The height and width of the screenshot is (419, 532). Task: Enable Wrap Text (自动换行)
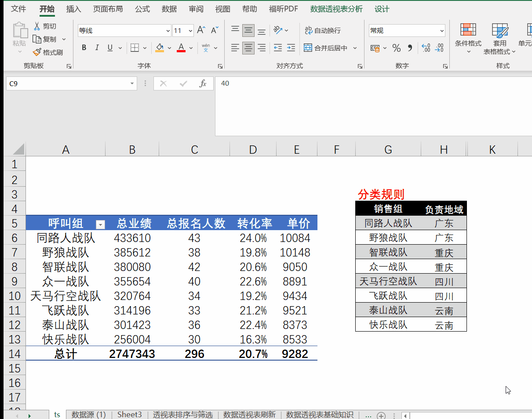click(322, 30)
